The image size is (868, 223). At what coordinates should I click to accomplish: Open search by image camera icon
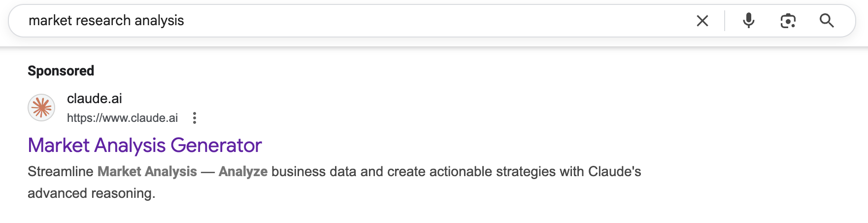point(788,21)
